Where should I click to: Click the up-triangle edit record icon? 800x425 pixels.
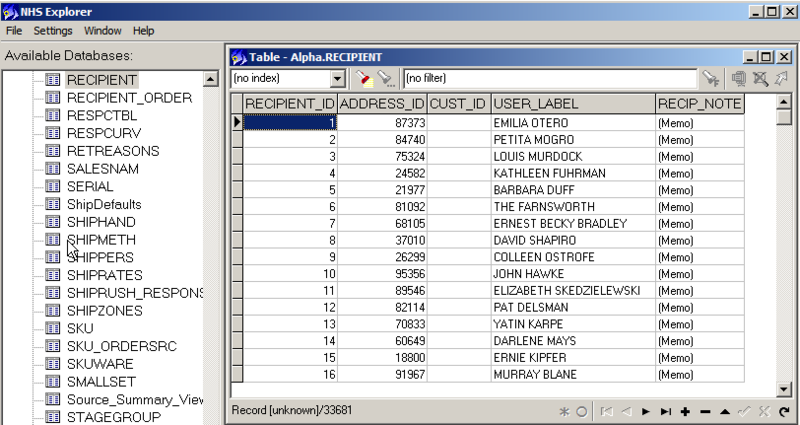724,411
